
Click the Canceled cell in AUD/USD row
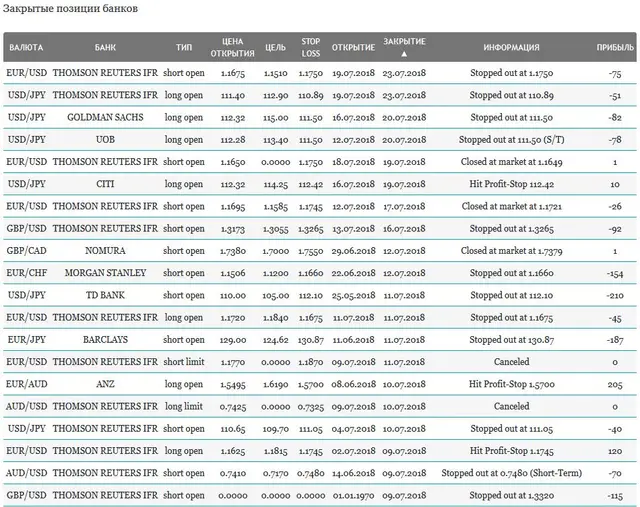tap(511, 406)
